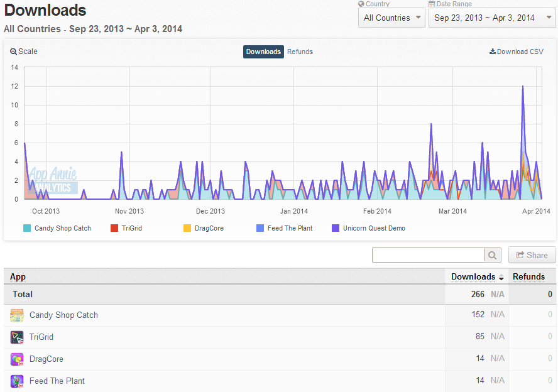Screen dimensions: 558x392
Task: Open the Feed The Plant app icon
Action: [x=17, y=381]
